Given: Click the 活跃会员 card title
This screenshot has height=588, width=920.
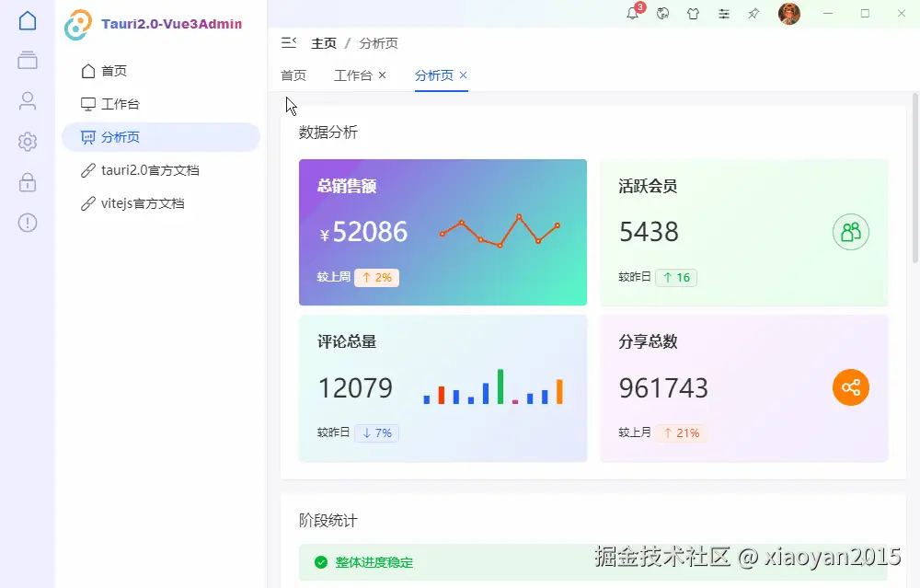Looking at the screenshot, I should 648,187.
